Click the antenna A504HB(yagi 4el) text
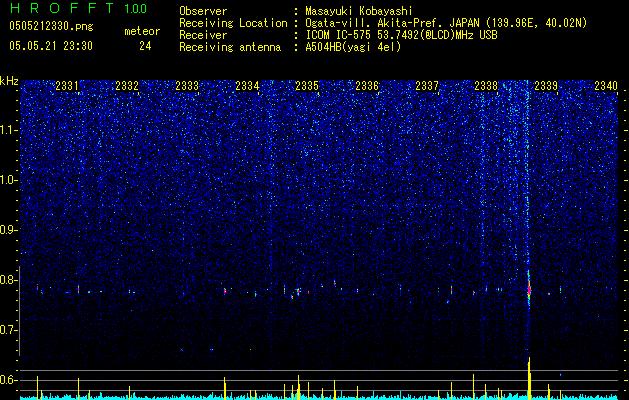 (353, 47)
